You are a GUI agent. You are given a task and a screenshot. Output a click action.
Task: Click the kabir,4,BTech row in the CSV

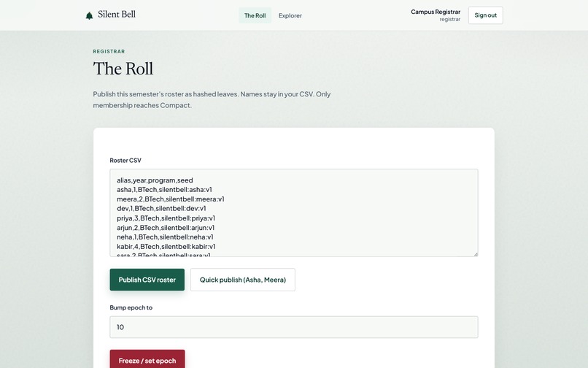pyautogui.click(x=166, y=246)
